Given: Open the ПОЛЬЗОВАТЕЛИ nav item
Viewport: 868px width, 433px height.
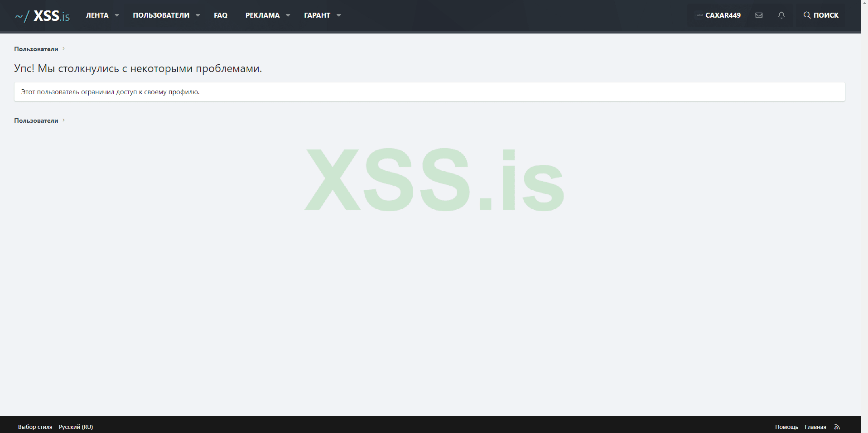Looking at the screenshot, I should pyautogui.click(x=161, y=15).
